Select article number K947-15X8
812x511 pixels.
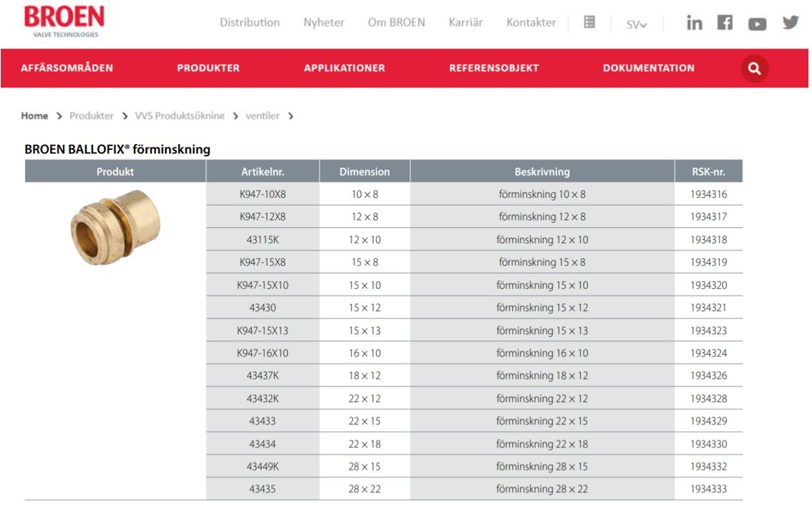click(x=263, y=262)
